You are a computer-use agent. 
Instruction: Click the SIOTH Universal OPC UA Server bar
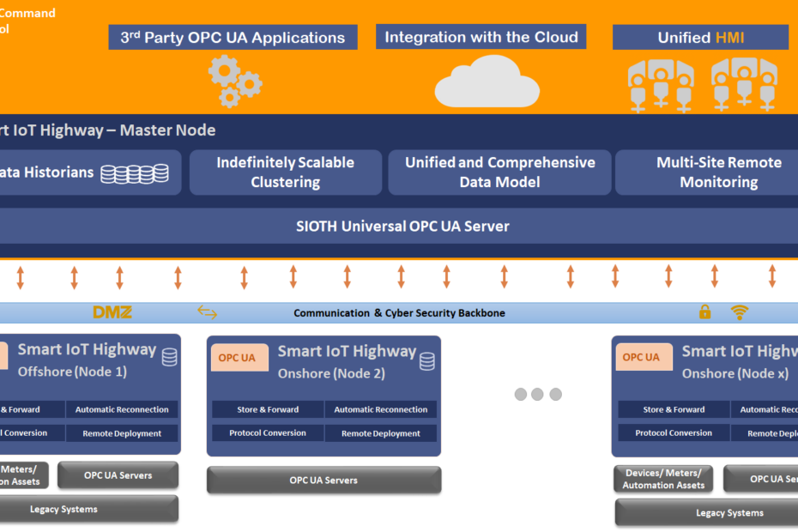[402, 227]
